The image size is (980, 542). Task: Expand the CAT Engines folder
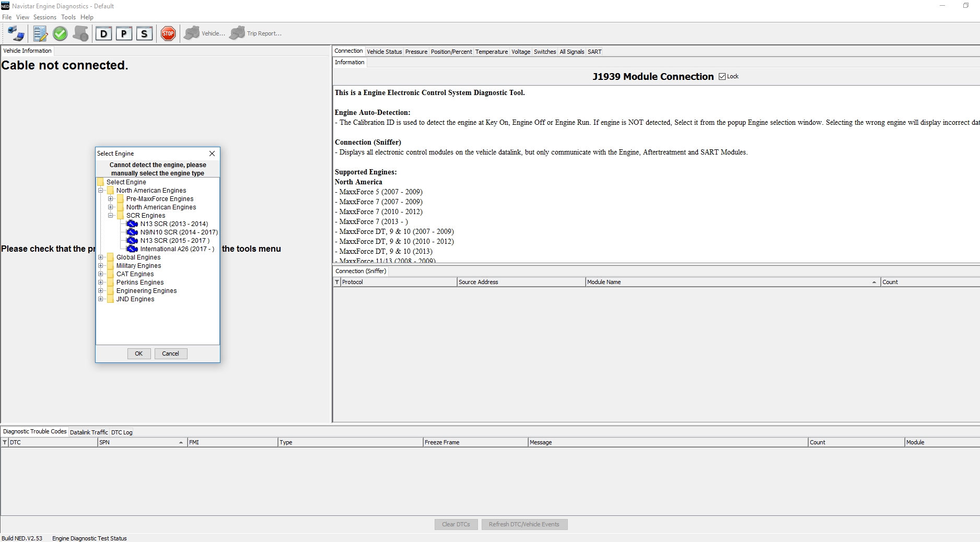[x=100, y=274]
